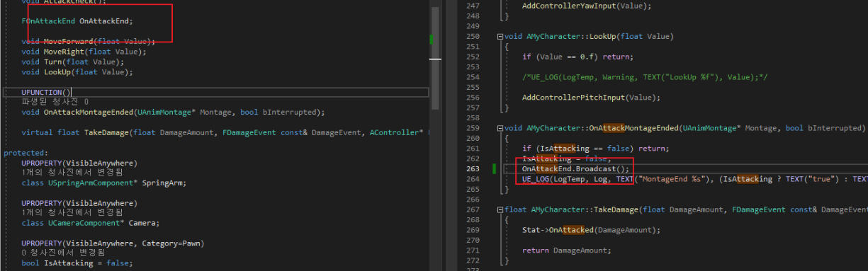This screenshot has width=868, height=271.
Task: Click line number 250 in gutter
Action: pyautogui.click(x=473, y=36)
